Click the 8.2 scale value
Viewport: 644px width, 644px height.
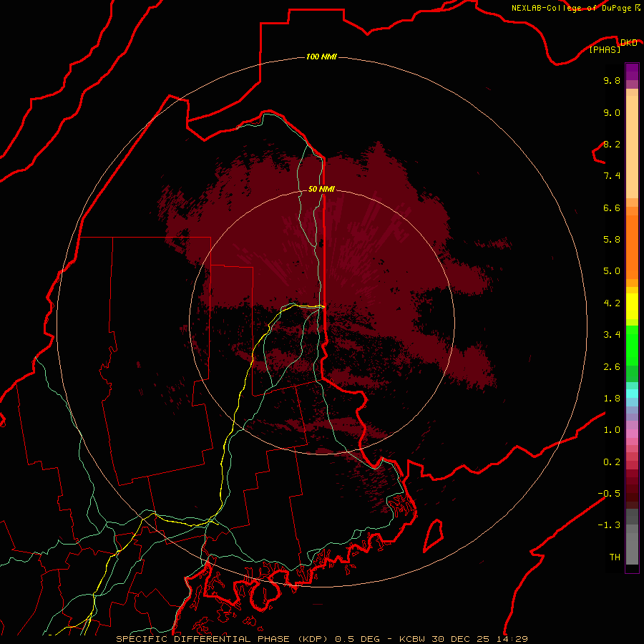point(612,144)
